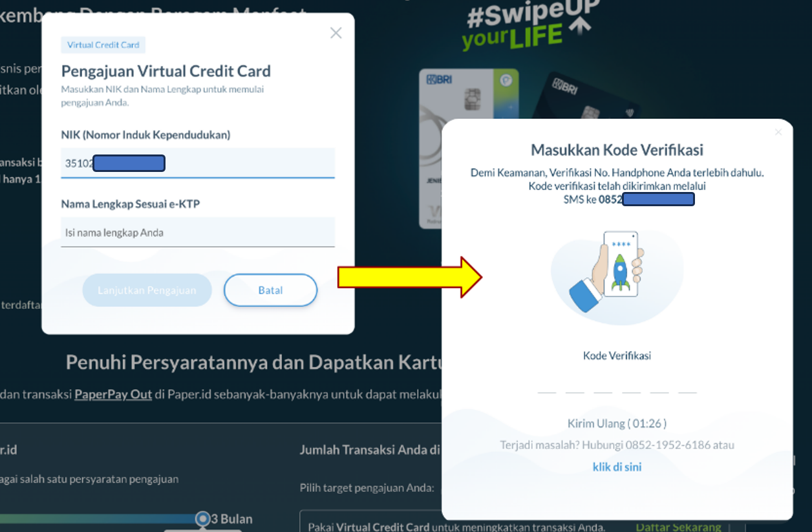Click the Nama Lengkap Sesuai e-KTP field
The height and width of the screenshot is (532, 812).
[198, 232]
